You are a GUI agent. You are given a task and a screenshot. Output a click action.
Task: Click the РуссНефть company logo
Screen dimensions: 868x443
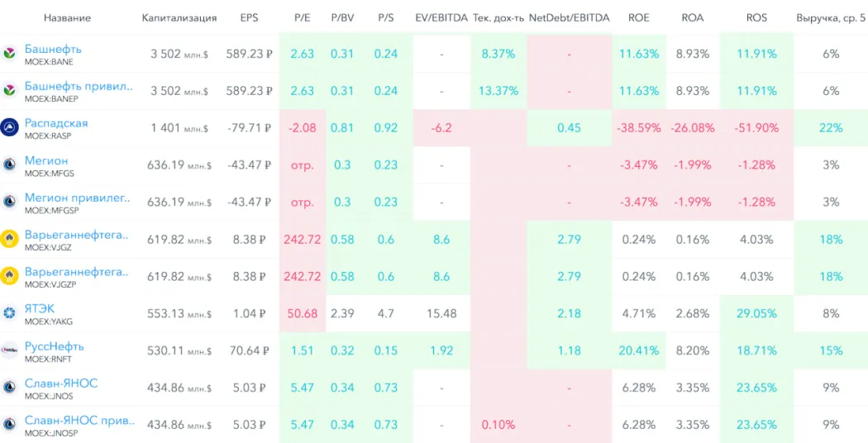pyautogui.click(x=10, y=350)
